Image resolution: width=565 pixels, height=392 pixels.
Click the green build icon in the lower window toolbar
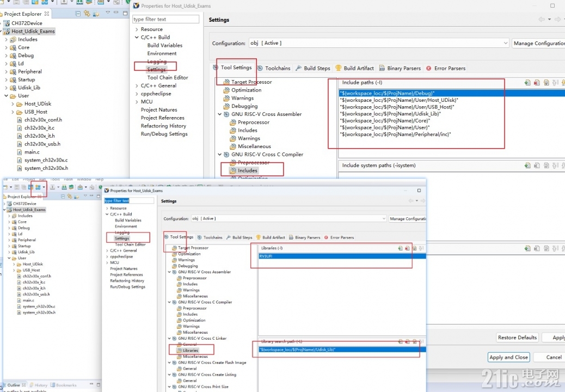pos(64,187)
